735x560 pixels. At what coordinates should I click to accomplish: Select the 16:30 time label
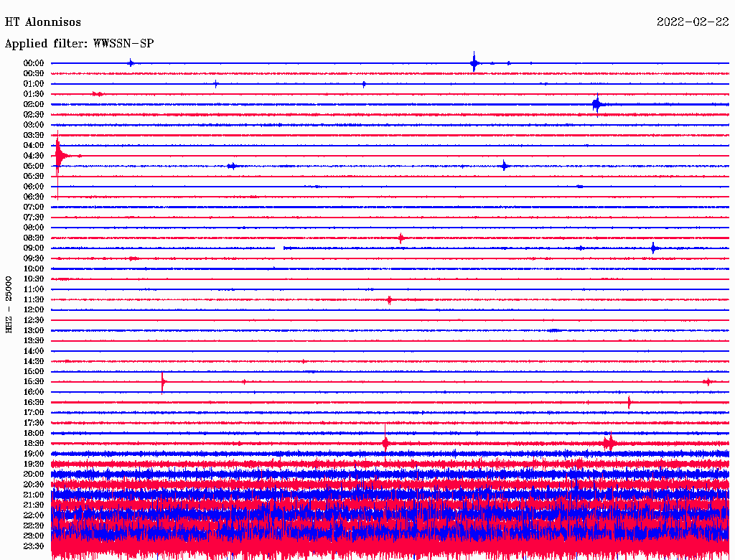(x=34, y=403)
